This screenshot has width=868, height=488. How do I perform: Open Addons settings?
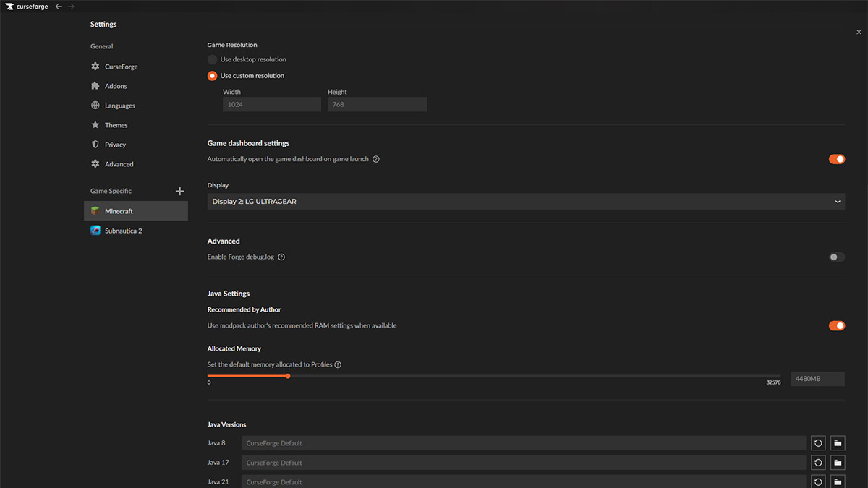point(136,86)
